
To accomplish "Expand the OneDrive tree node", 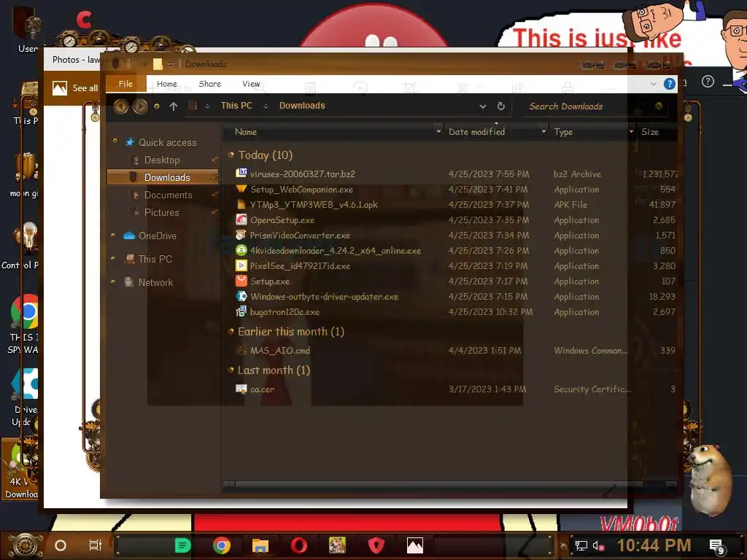I will coord(113,235).
